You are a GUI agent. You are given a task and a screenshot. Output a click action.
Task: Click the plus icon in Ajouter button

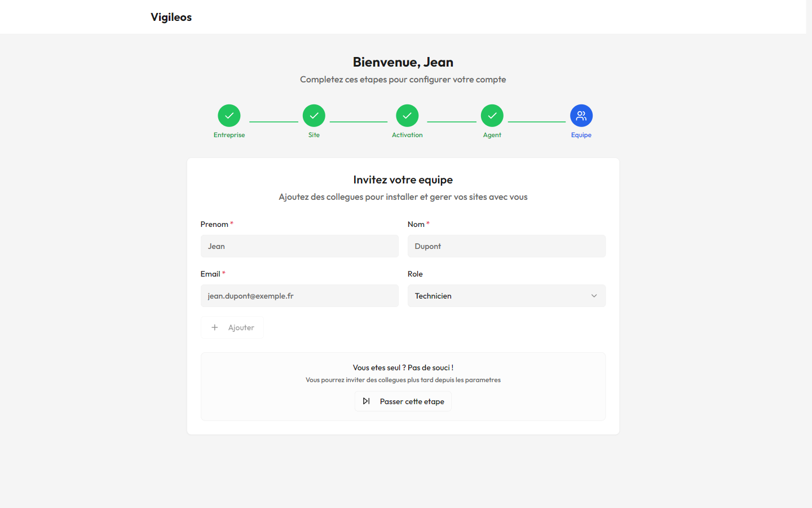click(x=215, y=327)
